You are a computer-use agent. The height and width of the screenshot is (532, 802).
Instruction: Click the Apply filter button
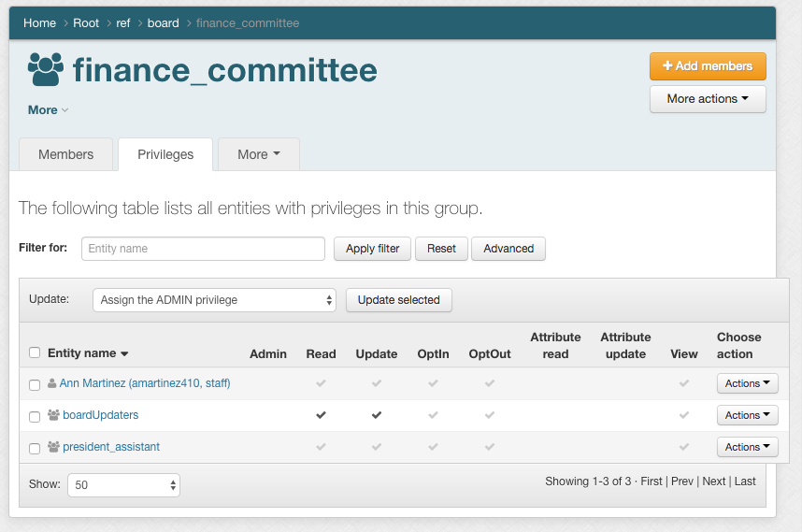pos(372,249)
